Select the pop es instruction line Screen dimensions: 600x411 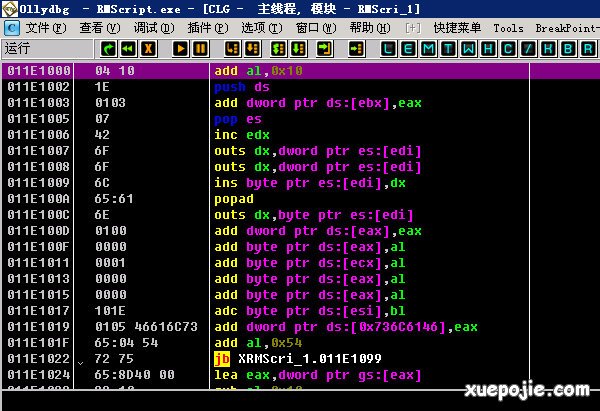[x=238, y=119]
